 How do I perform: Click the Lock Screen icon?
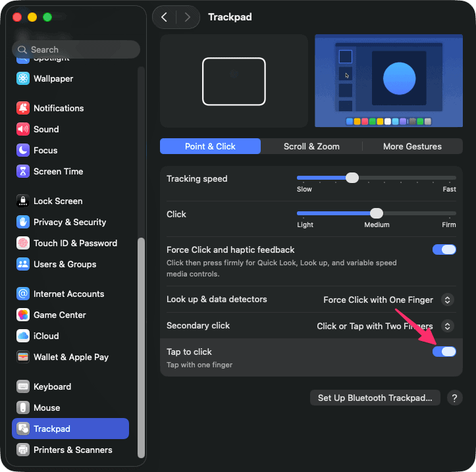point(23,201)
